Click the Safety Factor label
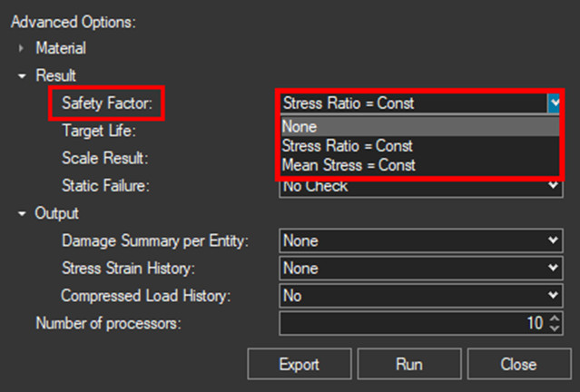The height and width of the screenshot is (392, 580). [107, 103]
